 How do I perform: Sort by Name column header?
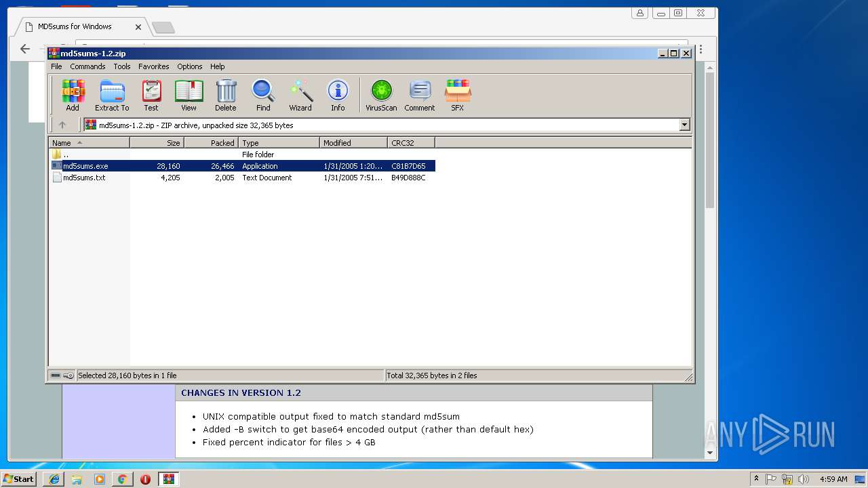click(89, 142)
